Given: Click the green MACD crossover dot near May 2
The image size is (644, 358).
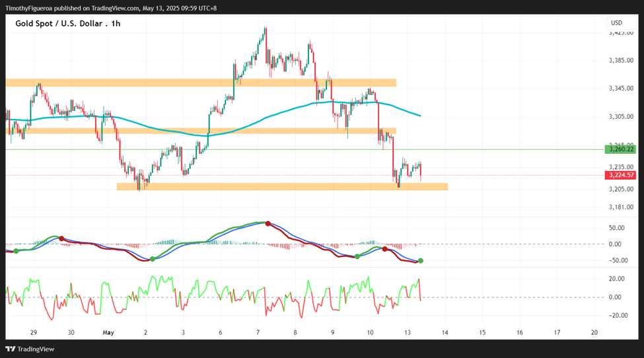Looking at the screenshot, I should pyautogui.click(x=153, y=259).
